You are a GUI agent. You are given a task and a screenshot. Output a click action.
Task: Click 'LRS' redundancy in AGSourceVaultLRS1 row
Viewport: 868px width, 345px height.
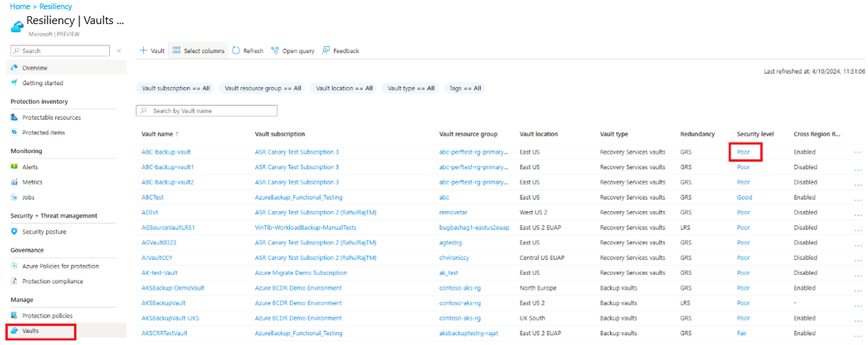(x=686, y=227)
